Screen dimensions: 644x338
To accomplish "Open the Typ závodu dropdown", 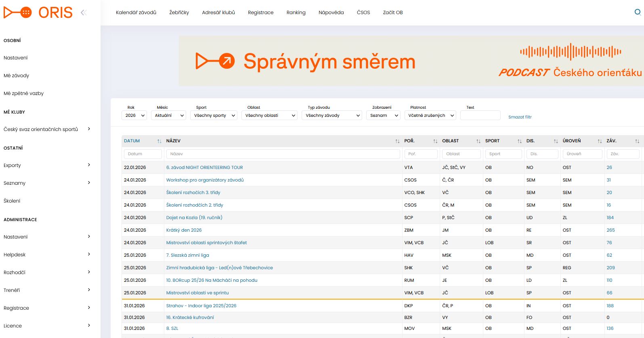I will coord(331,116).
